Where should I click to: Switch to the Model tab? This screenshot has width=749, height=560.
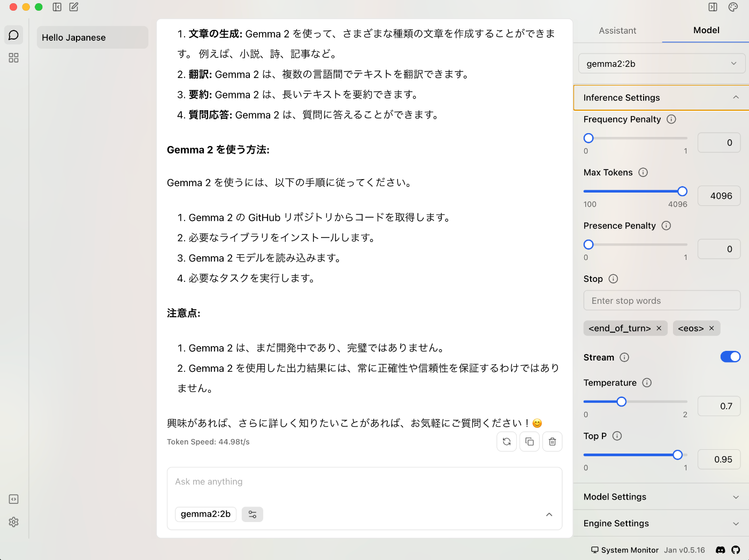(x=706, y=30)
